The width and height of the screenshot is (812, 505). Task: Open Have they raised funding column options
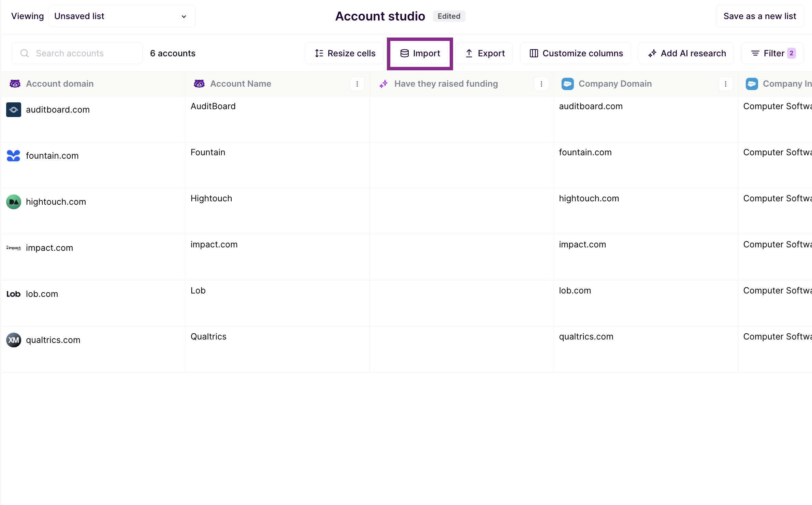(541, 84)
